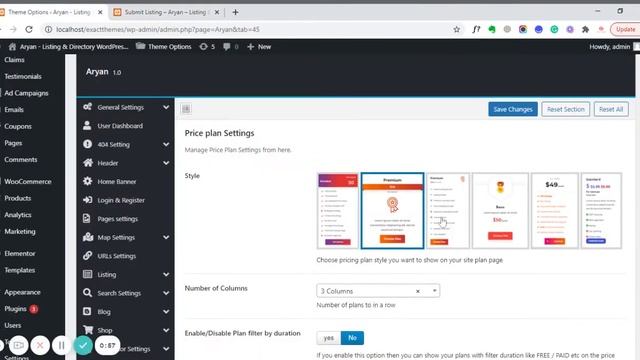
Task: Expand Search Settings chevron
Action: 166,293
